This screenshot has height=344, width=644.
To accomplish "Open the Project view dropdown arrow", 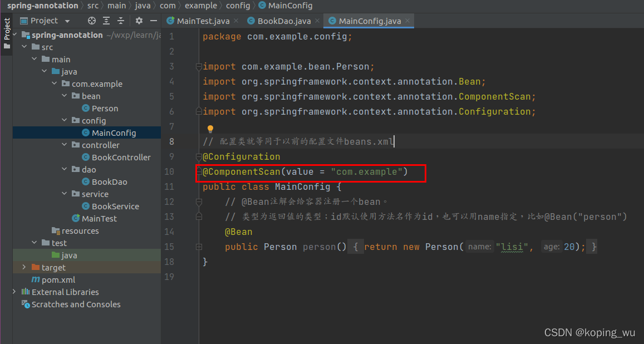I will coord(67,21).
